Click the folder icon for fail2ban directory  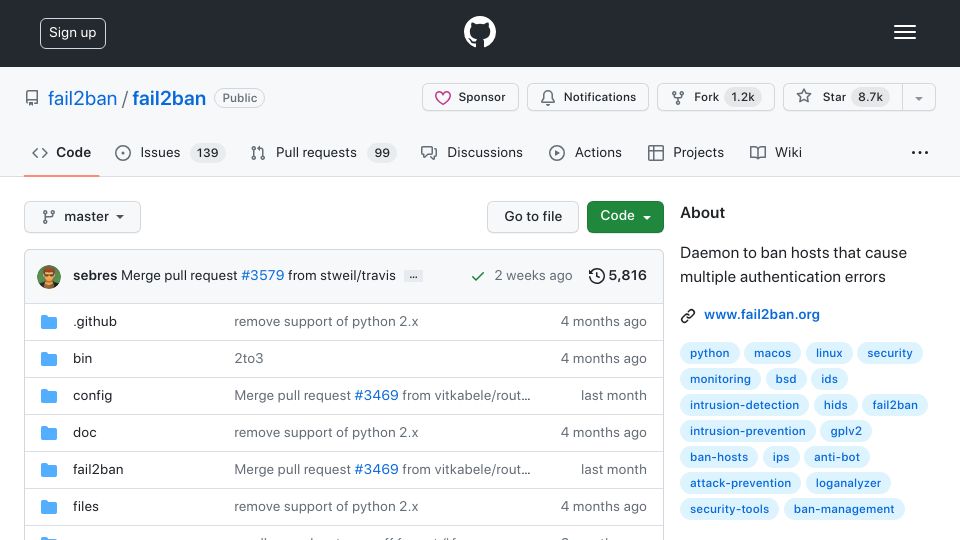[49, 470]
